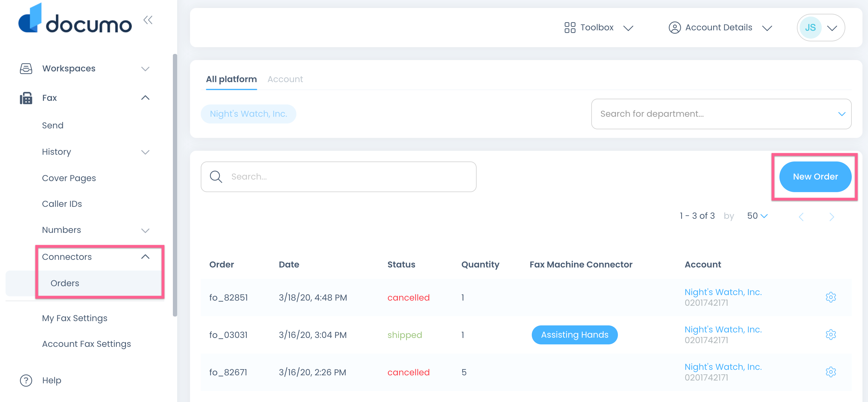Collapse the Connectors section

[x=145, y=257]
